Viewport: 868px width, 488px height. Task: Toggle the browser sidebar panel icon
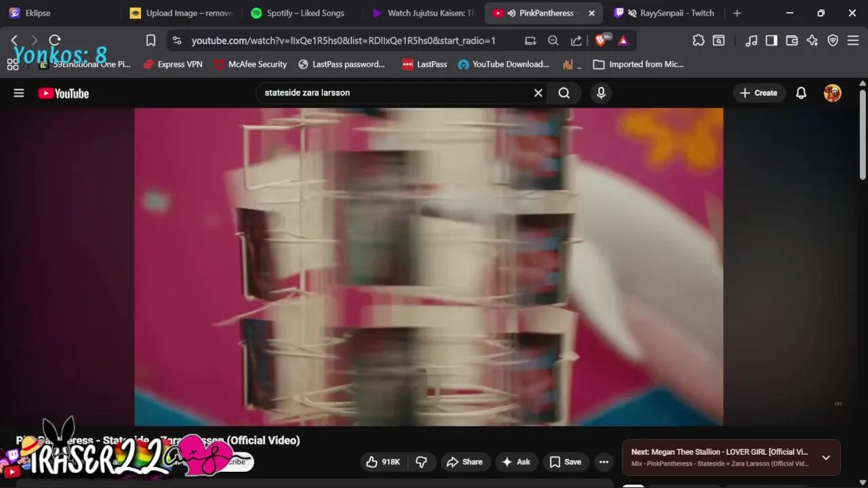[x=771, y=41]
